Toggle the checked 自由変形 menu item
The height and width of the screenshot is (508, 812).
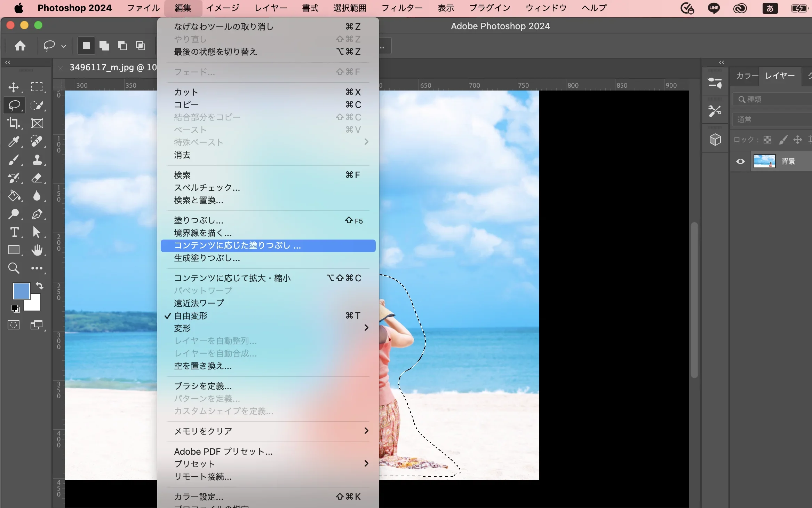[191, 316]
